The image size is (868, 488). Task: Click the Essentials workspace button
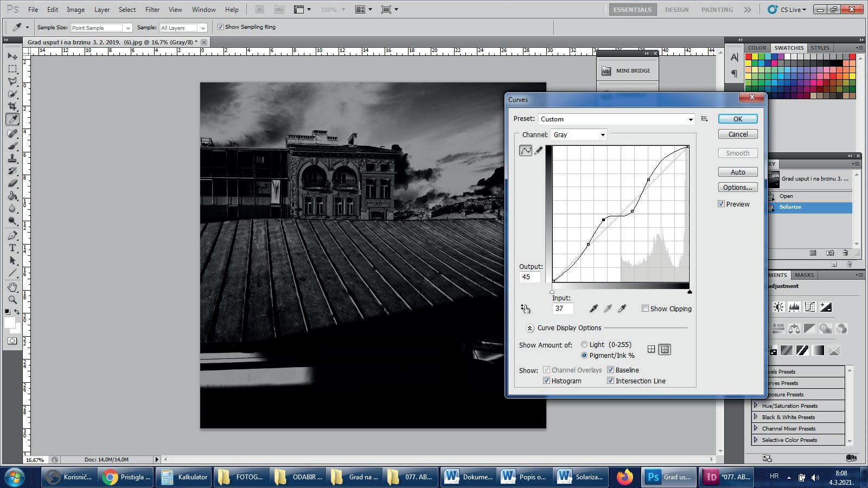click(x=632, y=10)
